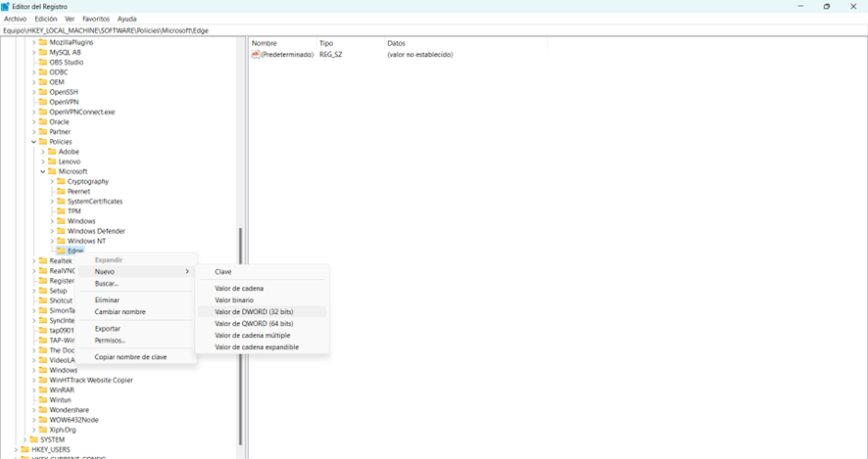Click the registry path address bar
This screenshot has height=459, width=868.
click(434, 30)
